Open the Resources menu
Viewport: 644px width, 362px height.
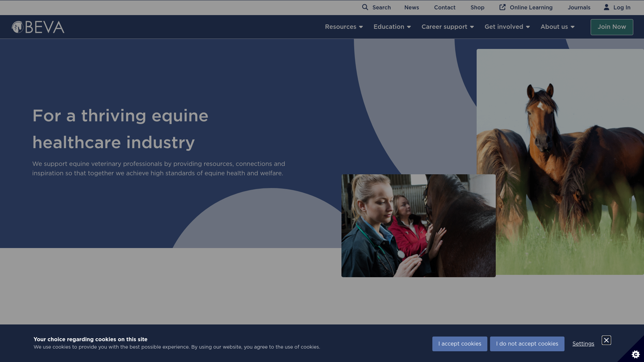pyautogui.click(x=340, y=27)
